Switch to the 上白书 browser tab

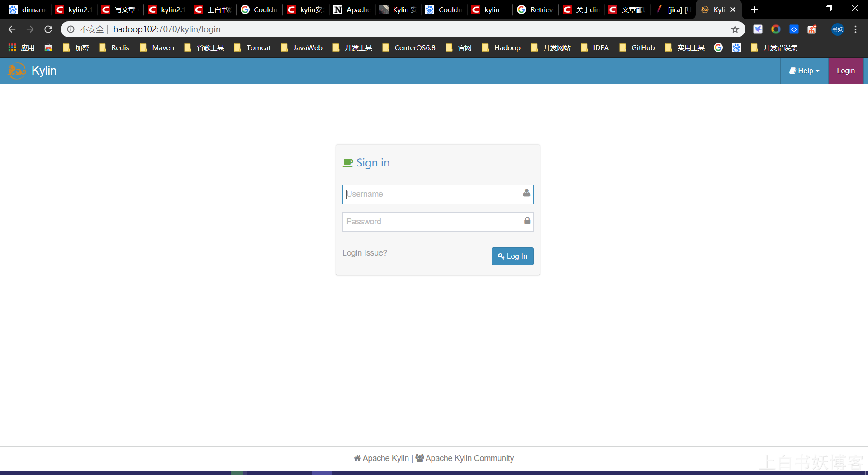tap(213, 9)
